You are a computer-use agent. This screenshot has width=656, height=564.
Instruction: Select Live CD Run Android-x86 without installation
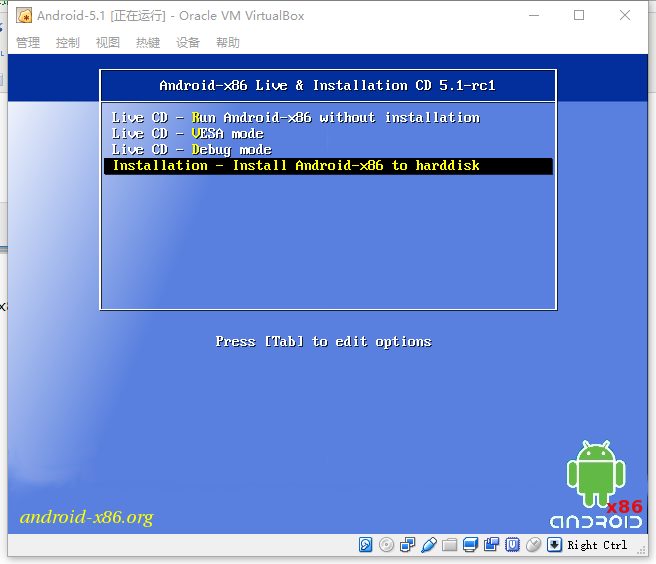pyautogui.click(x=328, y=118)
